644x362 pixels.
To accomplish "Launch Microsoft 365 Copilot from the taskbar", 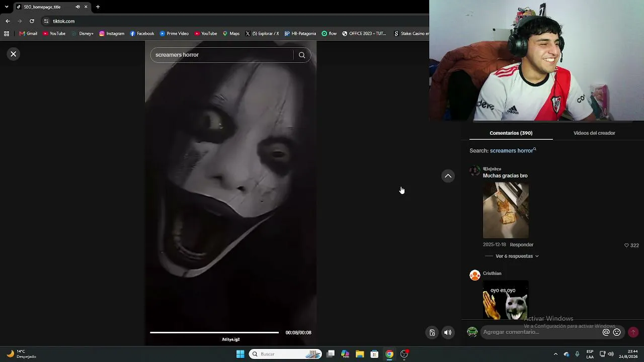I will (345, 354).
